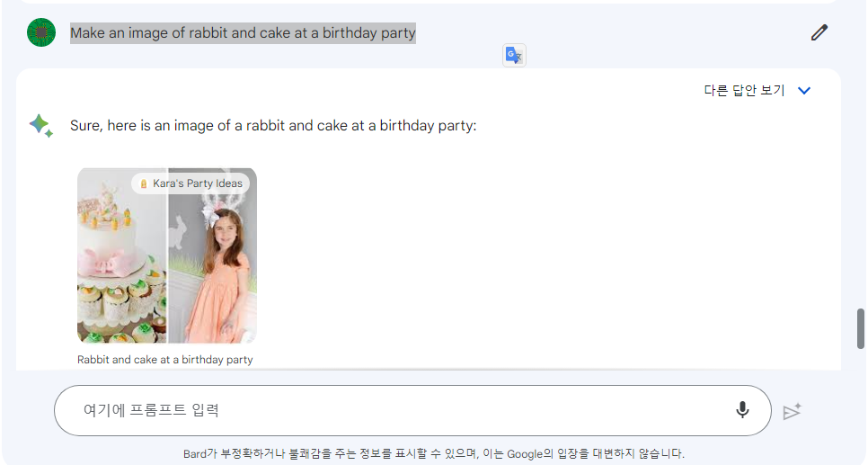Activate the microphone voice input
The height and width of the screenshot is (465, 868).
pos(742,410)
